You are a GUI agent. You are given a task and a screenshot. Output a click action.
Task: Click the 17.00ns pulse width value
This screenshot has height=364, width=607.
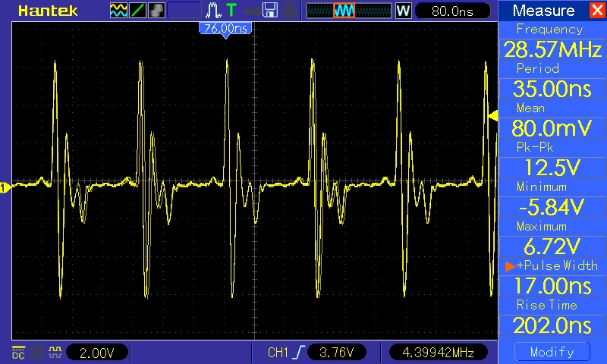(552, 286)
